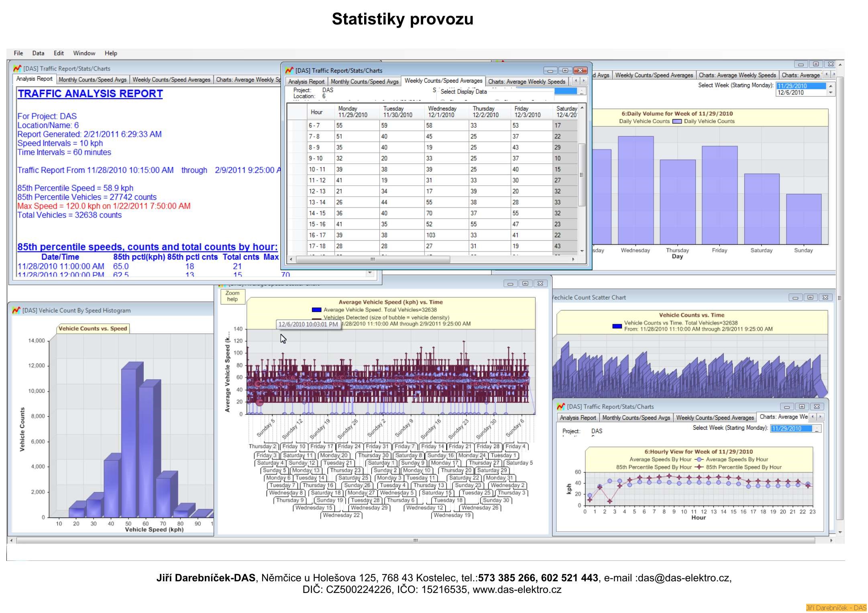Viewport: 868px width, 613px height.
Task: Open Select Week dropdown in bottom-right window
Action: (817, 428)
